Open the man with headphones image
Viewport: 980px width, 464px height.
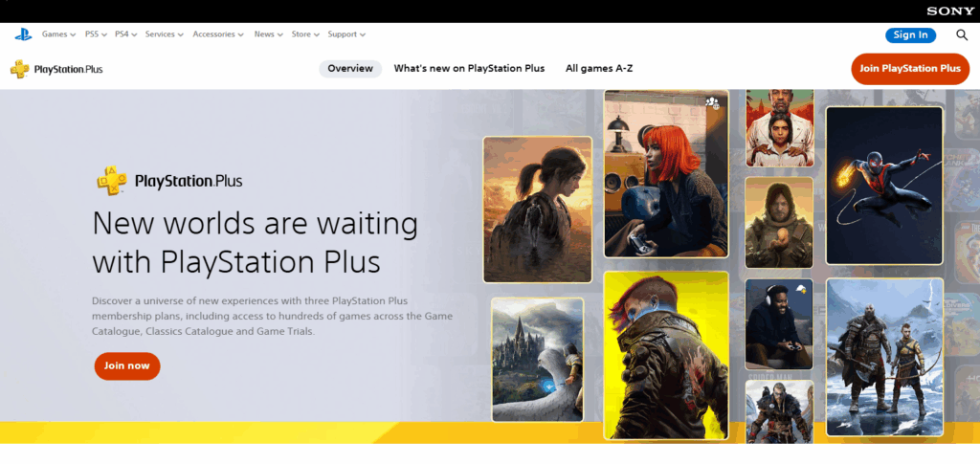click(779, 324)
